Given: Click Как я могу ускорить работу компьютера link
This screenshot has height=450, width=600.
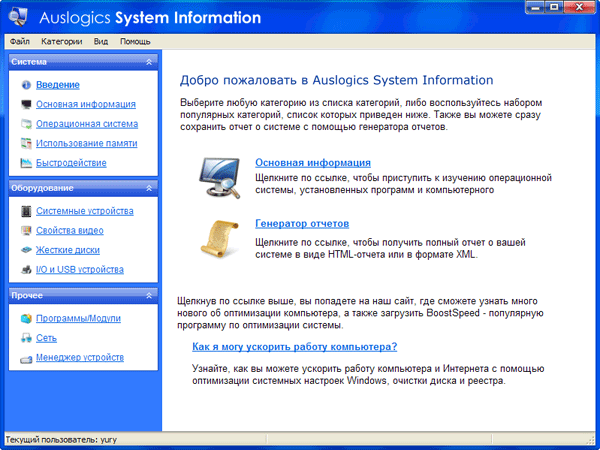Looking at the screenshot, I should (x=295, y=347).
